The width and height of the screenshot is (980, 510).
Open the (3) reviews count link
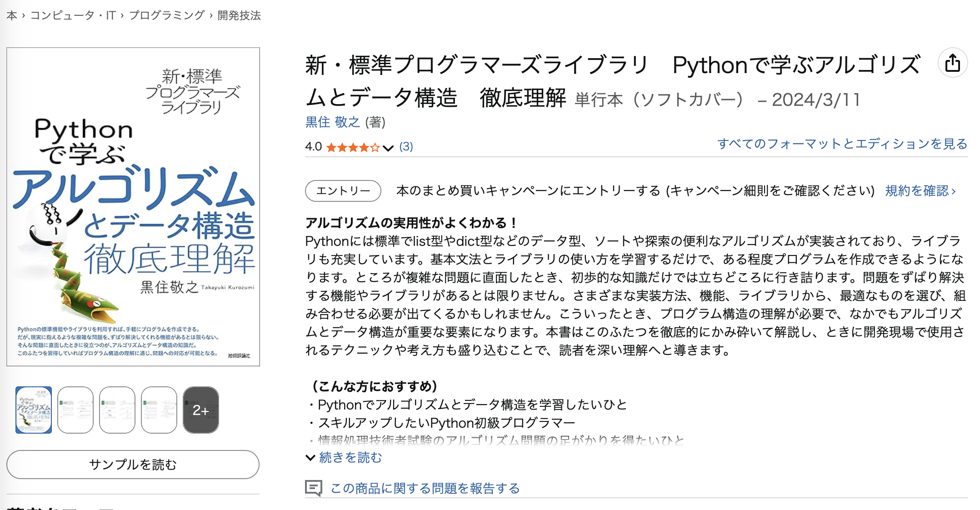click(x=406, y=147)
